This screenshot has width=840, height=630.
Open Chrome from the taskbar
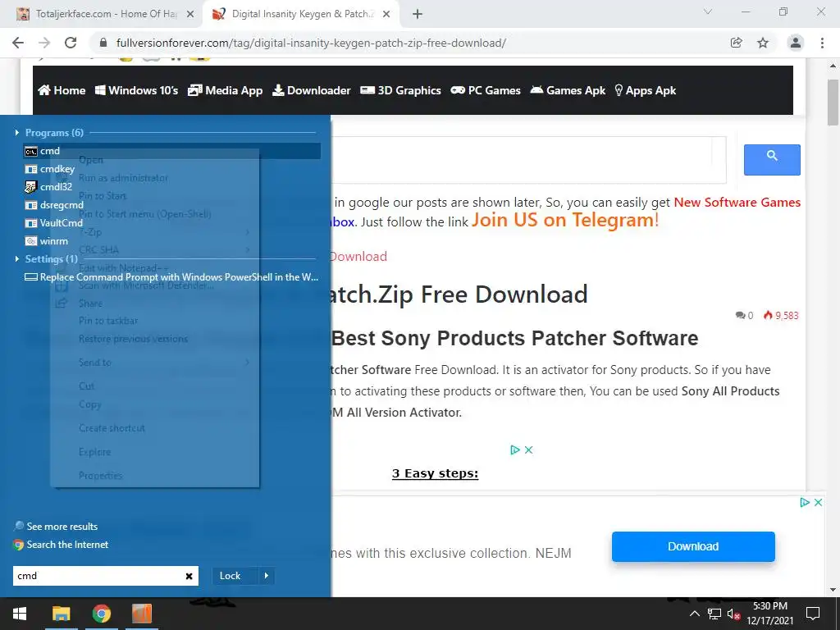(101, 614)
